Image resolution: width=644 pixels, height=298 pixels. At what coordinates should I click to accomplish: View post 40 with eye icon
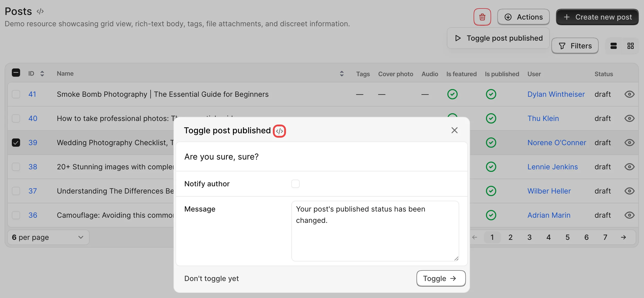(x=629, y=118)
